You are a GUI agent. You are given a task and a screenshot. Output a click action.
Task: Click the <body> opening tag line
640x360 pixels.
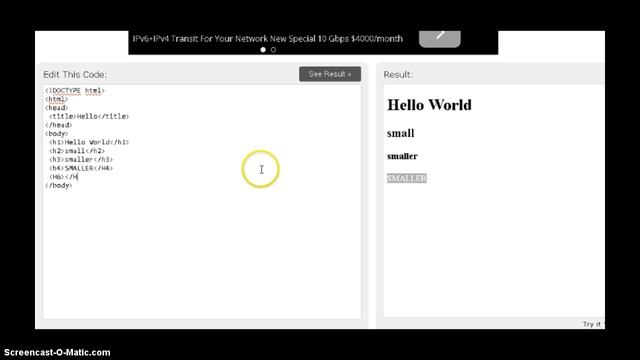(x=56, y=133)
